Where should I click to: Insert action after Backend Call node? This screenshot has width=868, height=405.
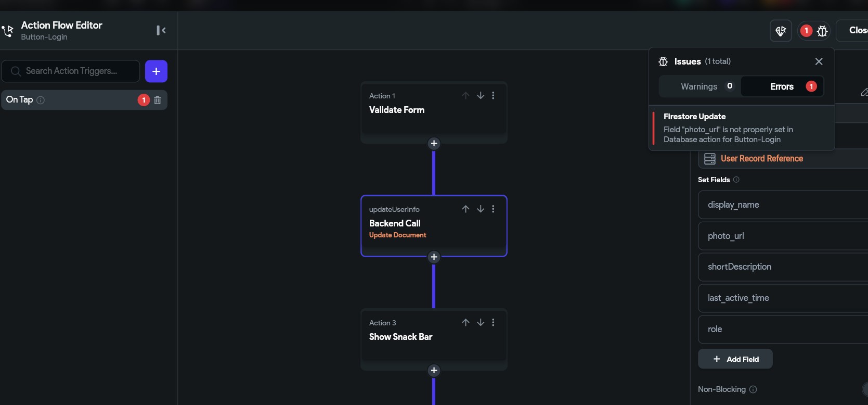(x=434, y=257)
